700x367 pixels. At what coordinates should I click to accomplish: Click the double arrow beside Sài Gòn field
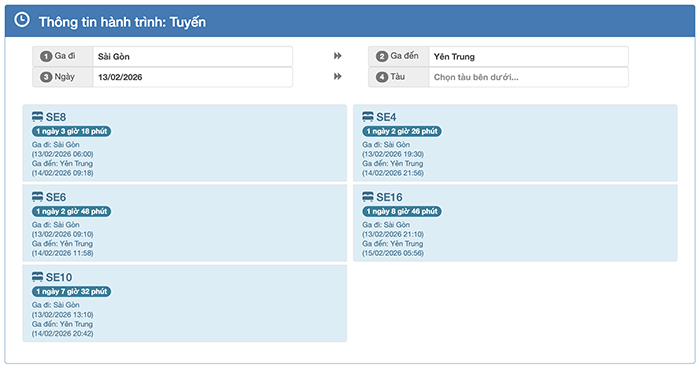(x=338, y=56)
